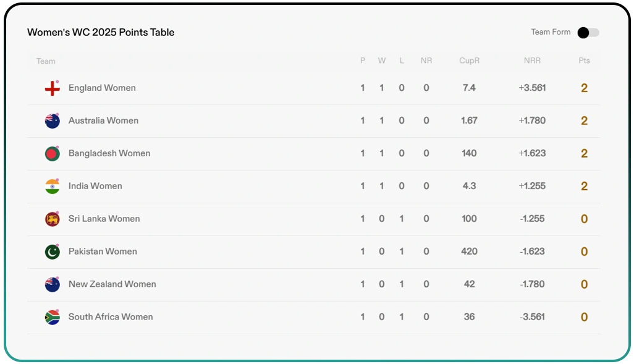Select the South Africa Women team name
This screenshot has width=634, height=364.
111,317
